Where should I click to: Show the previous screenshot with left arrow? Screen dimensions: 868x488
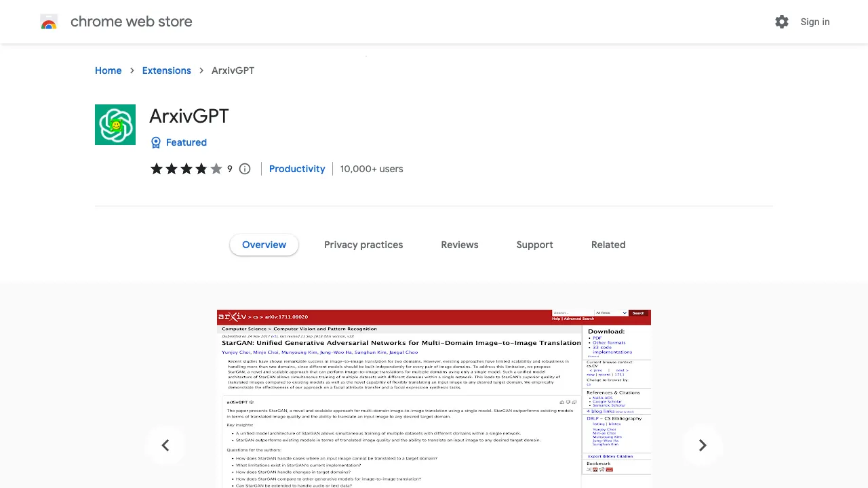(165, 445)
